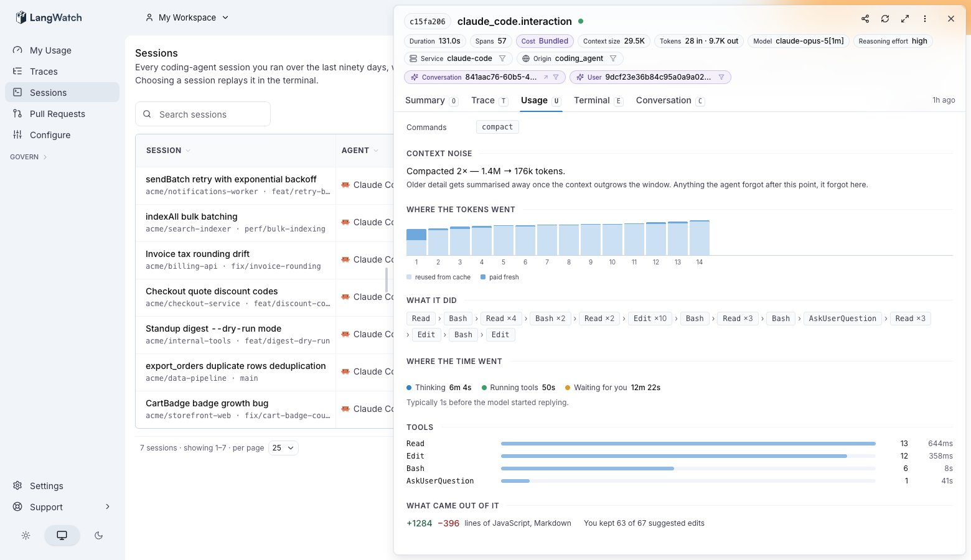Image resolution: width=971 pixels, height=560 pixels.
Task: Click bar 14 in the tokens chart
Action: click(700, 238)
